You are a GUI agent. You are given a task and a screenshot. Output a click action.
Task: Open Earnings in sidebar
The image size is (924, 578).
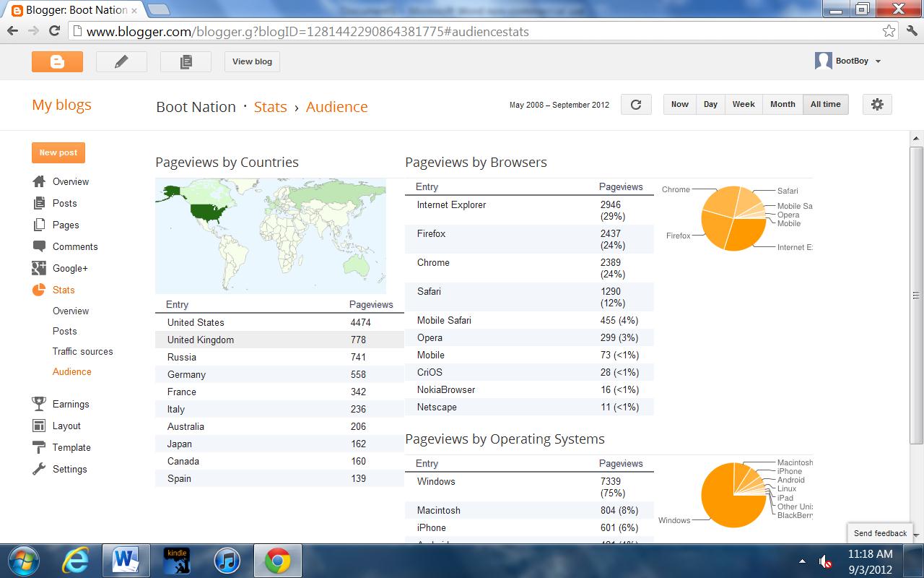(x=71, y=404)
